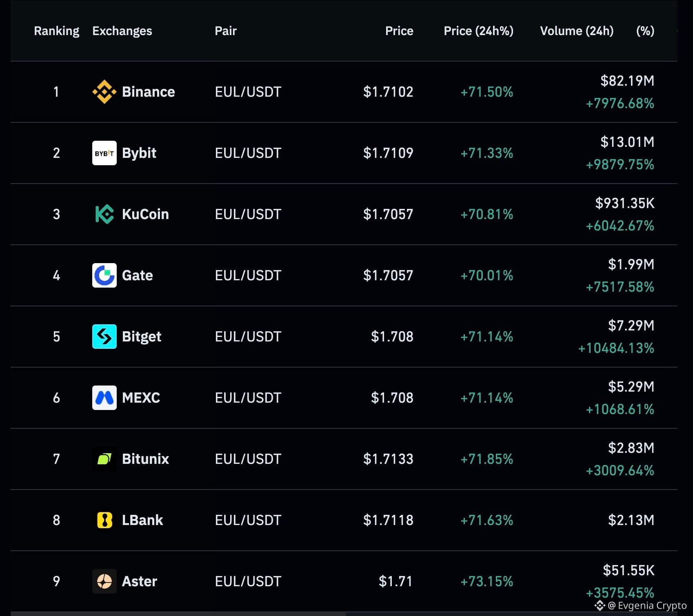The width and height of the screenshot is (693, 616).
Task: Select the Gate exchange logo
Action: pos(104,275)
